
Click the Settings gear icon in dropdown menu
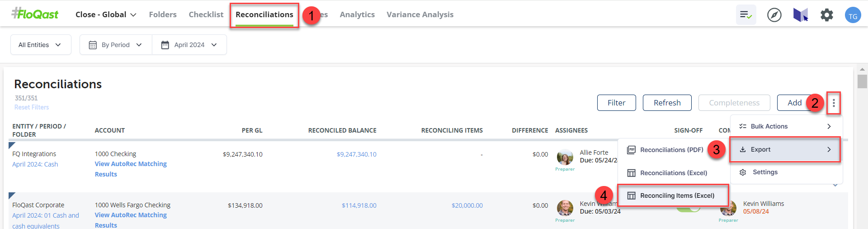point(743,172)
